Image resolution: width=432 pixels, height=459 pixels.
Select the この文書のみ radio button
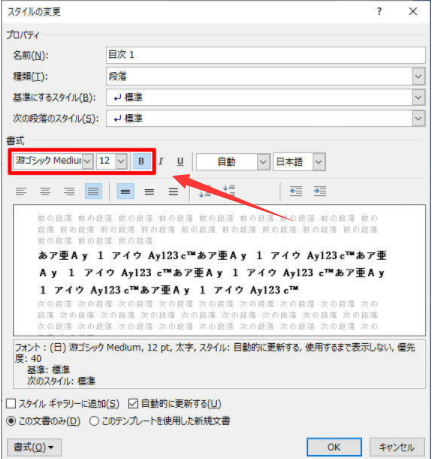point(11,421)
